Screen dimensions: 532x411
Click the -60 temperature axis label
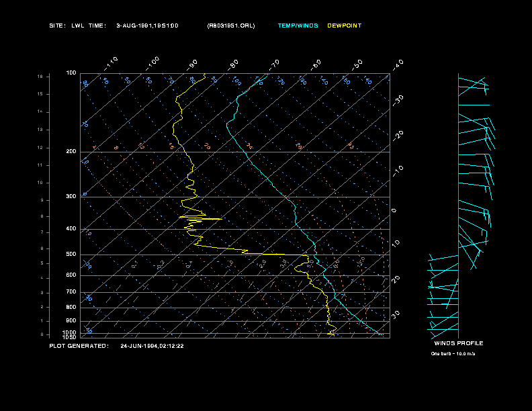[x=316, y=65]
